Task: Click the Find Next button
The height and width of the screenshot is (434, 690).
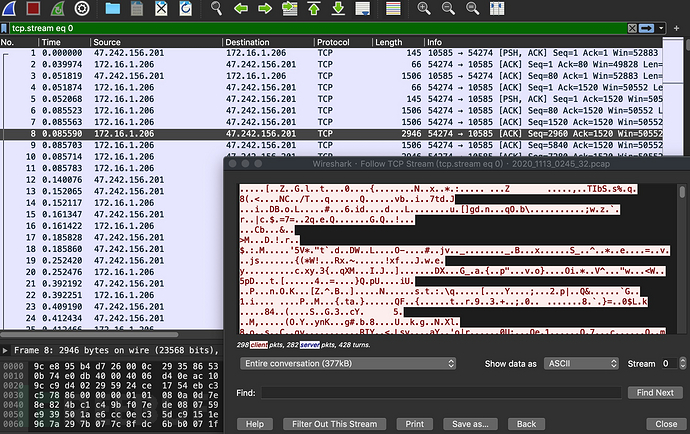Action: click(655, 393)
